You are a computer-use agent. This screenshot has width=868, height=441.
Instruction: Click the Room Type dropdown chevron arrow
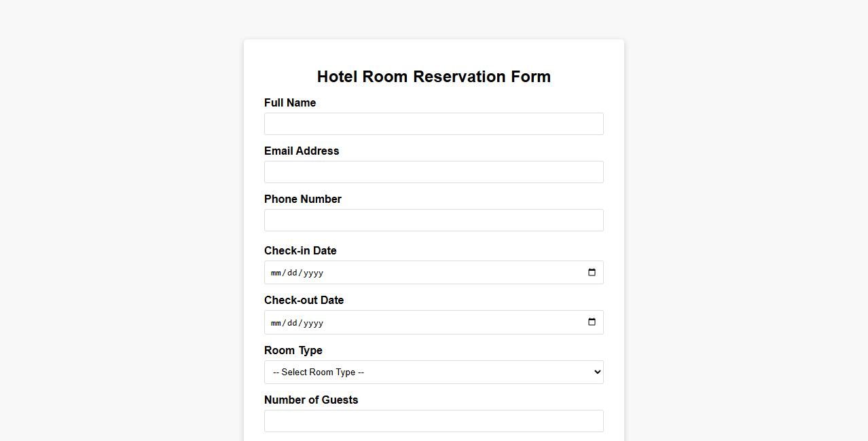pos(593,372)
